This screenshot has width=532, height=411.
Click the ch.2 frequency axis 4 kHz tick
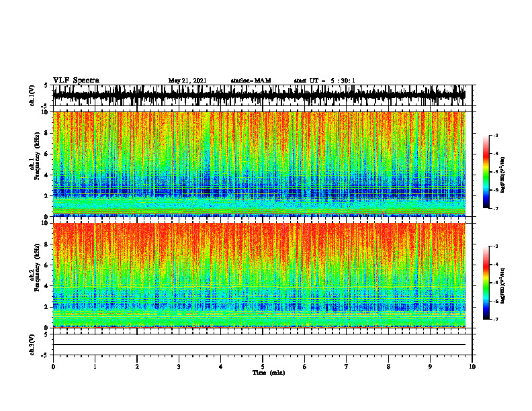(46, 286)
